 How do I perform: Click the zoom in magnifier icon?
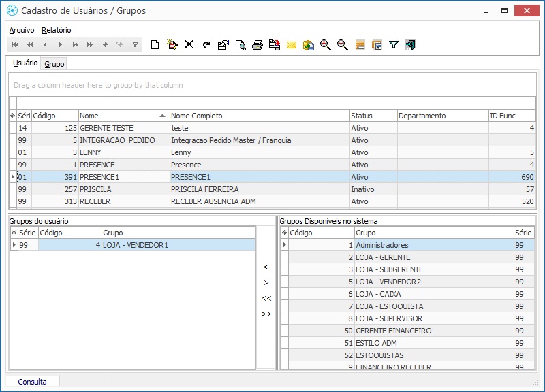(326, 45)
